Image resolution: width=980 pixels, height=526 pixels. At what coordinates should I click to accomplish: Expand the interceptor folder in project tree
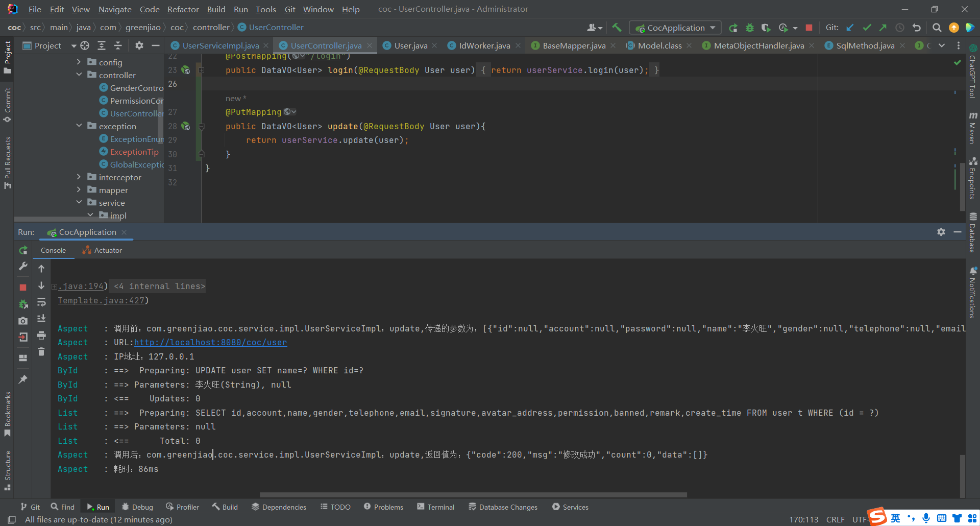pos(79,177)
